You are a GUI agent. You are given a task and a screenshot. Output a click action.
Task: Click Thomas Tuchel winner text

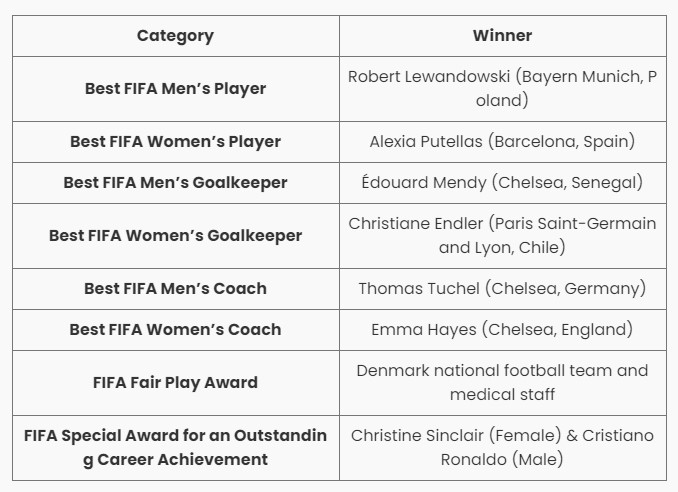click(502, 289)
